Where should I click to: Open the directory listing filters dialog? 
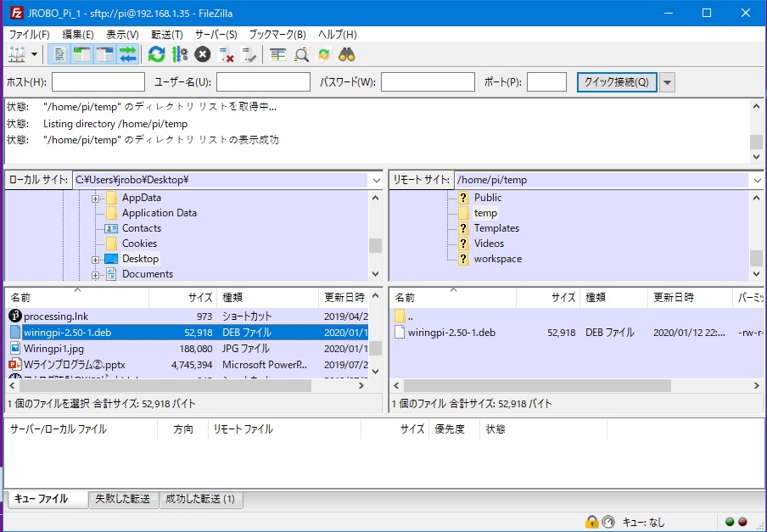(277, 54)
